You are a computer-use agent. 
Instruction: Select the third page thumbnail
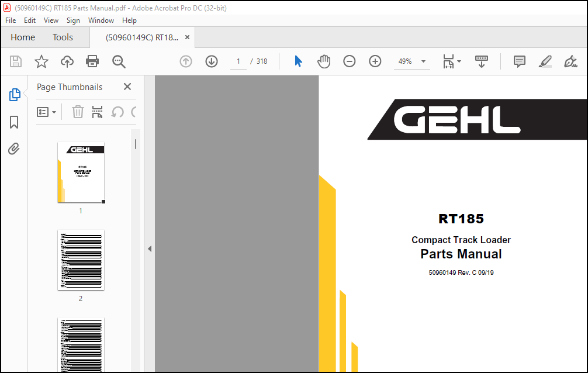coord(81,345)
